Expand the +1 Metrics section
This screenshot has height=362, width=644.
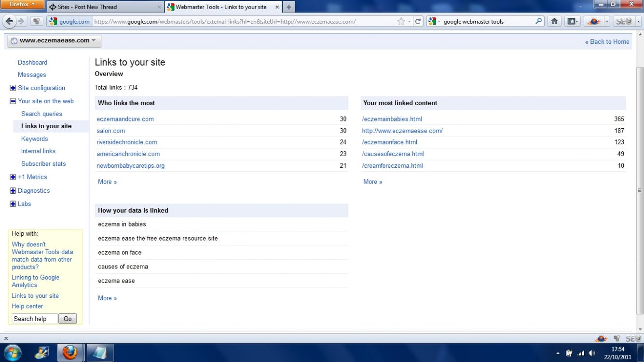pos(13,177)
